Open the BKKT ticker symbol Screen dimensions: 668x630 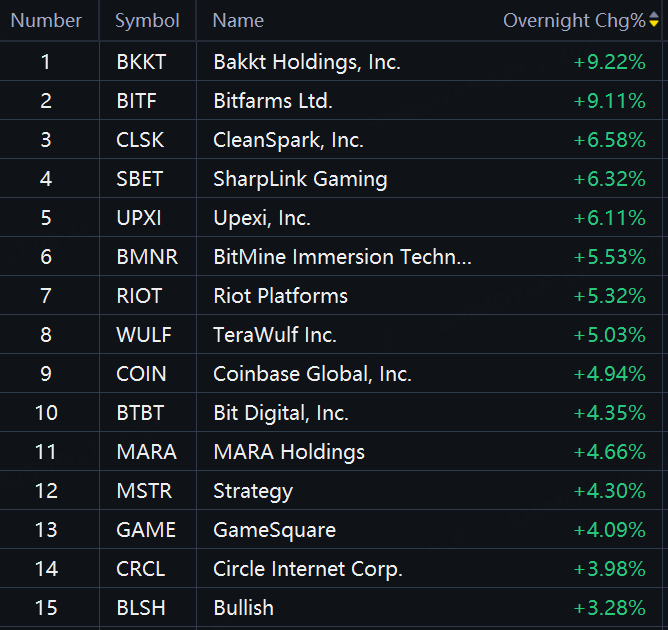pyautogui.click(x=141, y=62)
